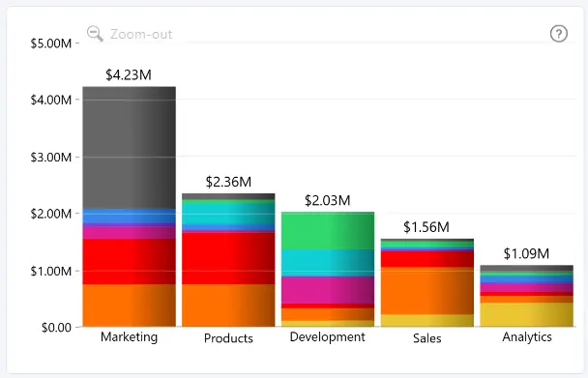Click the $4.00M y-axis tick label
Image resolution: width=588 pixels, height=378 pixels.
coord(51,101)
